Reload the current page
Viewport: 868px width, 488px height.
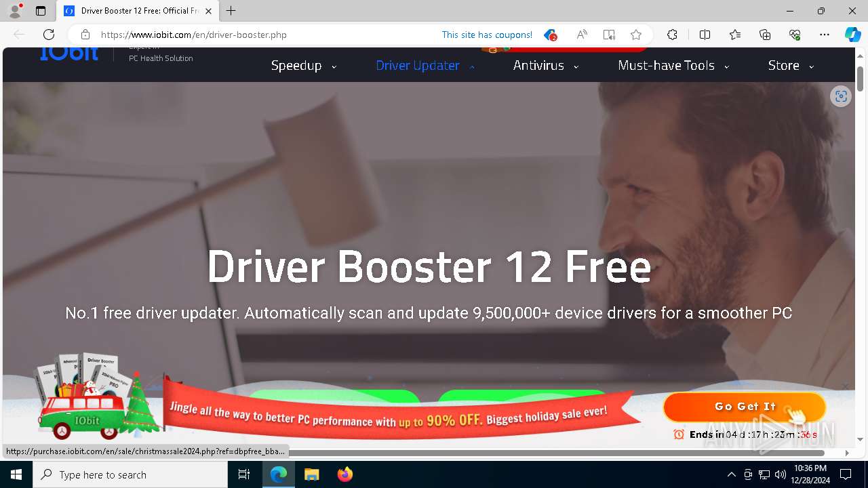(x=49, y=35)
